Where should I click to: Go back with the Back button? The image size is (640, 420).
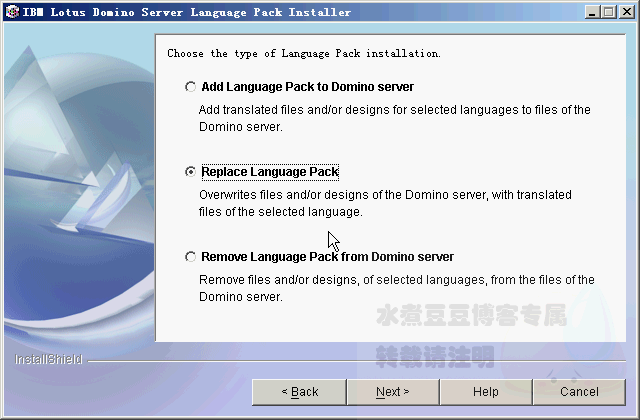[x=300, y=392]
